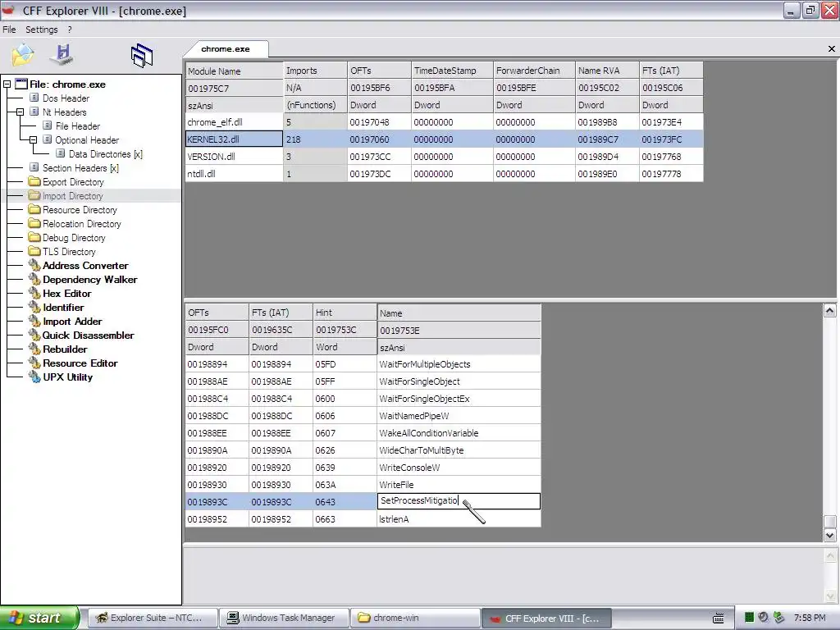
Task: Collapse the File: chrome.exe tree root
Action: pos(7,84)
